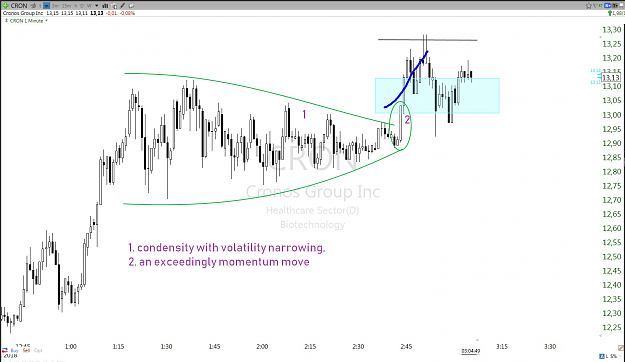Click the Sell button at bottom left
The image size is (625, 362).
tap(26, 350)
